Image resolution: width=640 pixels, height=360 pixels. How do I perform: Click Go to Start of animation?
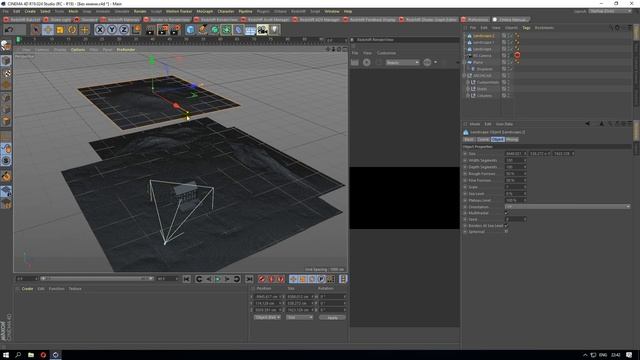[187, 279]
